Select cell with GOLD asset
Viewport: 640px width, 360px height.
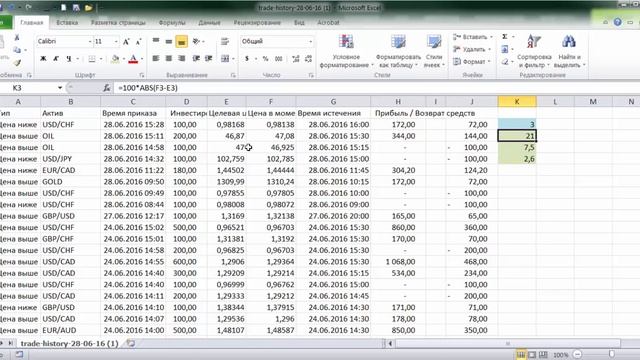coord(70,182)
